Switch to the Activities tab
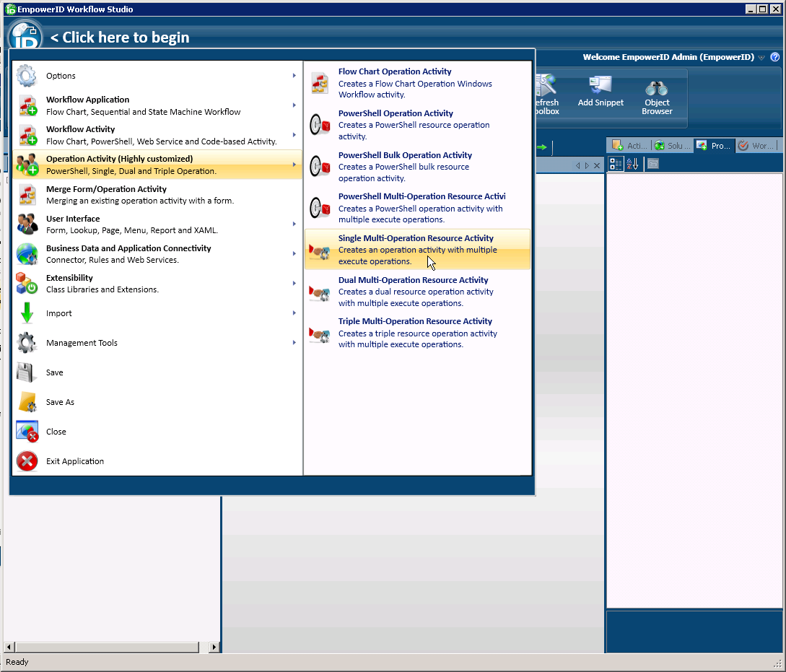 pyautogui.click(x=629, y=145)
